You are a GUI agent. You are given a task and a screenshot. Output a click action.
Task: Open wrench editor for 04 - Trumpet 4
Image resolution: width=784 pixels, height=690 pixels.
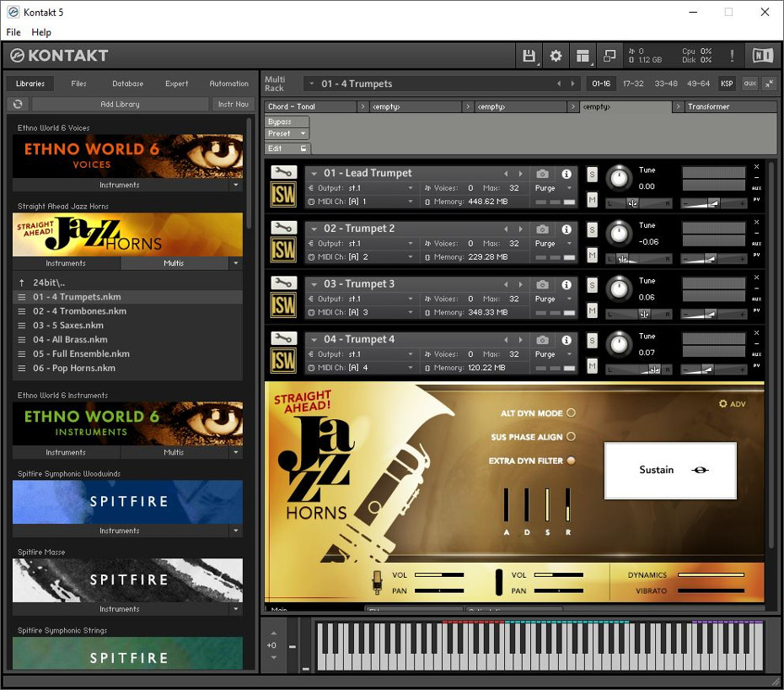click(283, 339)
